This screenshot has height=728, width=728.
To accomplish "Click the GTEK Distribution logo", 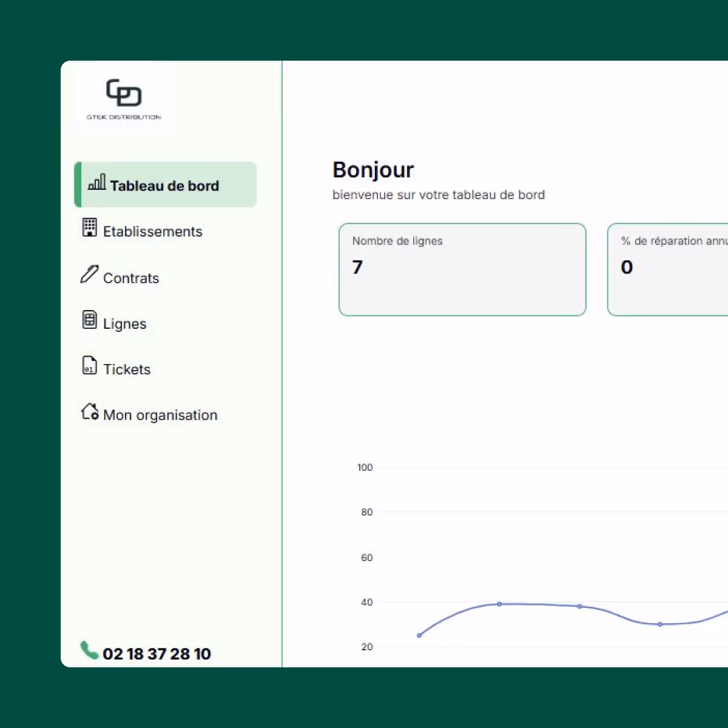I will click(x=123, y=98).
